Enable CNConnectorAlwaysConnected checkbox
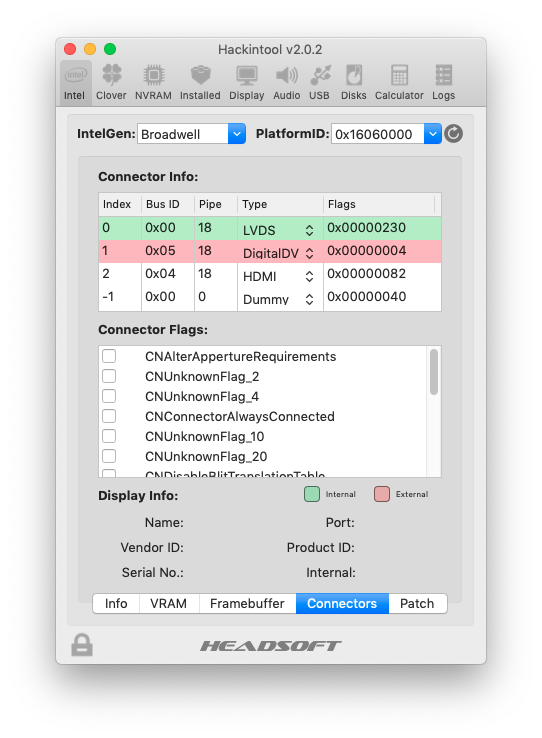542x738 pixels. click(109, 416)
